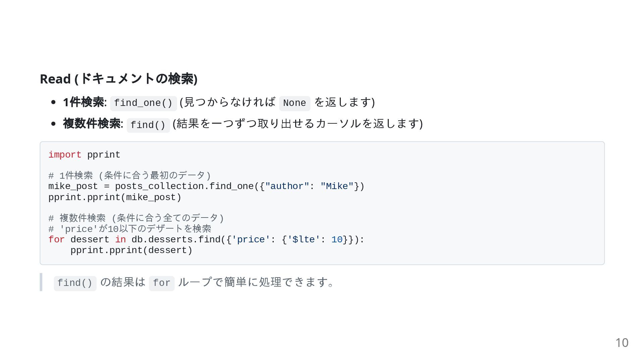The image size is (644, 362).
Task: Click the None inline code badge
Action: pyautogui.click(x=294, y=103)
